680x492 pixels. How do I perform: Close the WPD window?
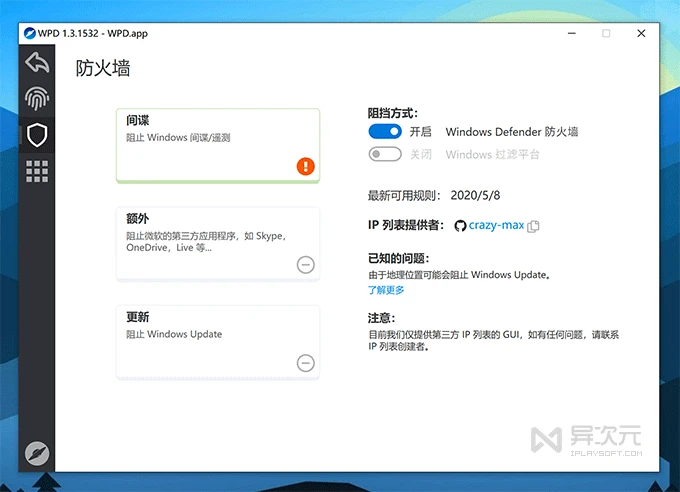(x=641, y=33)
